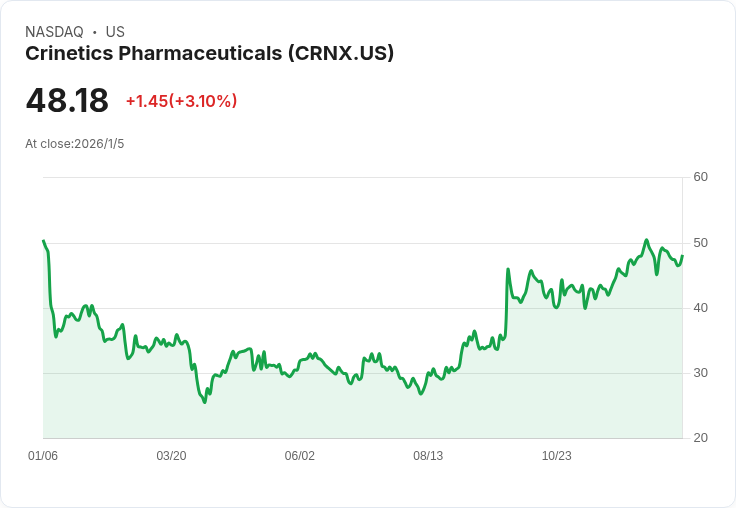Click the +1.45(+3.10%) price change

click(181, 101)
